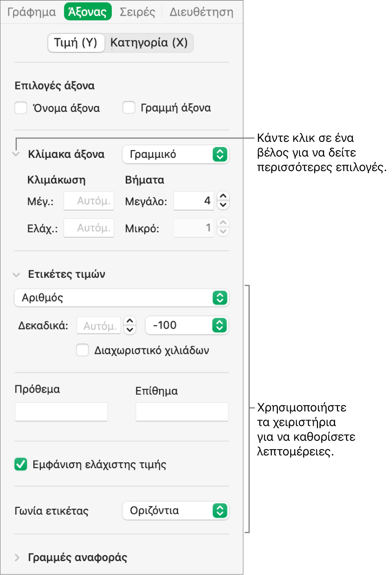Switch to the Σειρές tab

tap(138, 12)
